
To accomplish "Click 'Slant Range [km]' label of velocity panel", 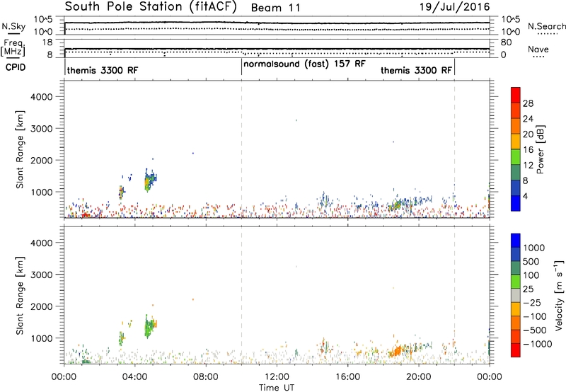I will 20,296.
